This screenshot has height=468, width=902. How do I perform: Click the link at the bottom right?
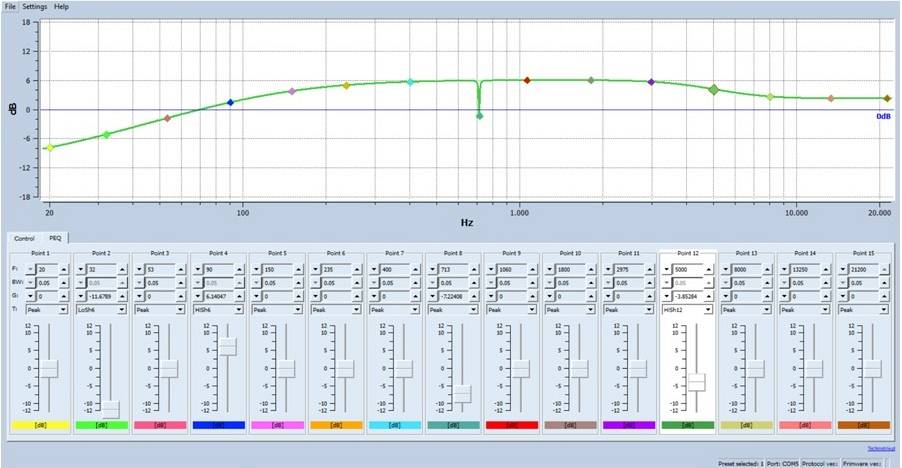(x=880, y=447)
